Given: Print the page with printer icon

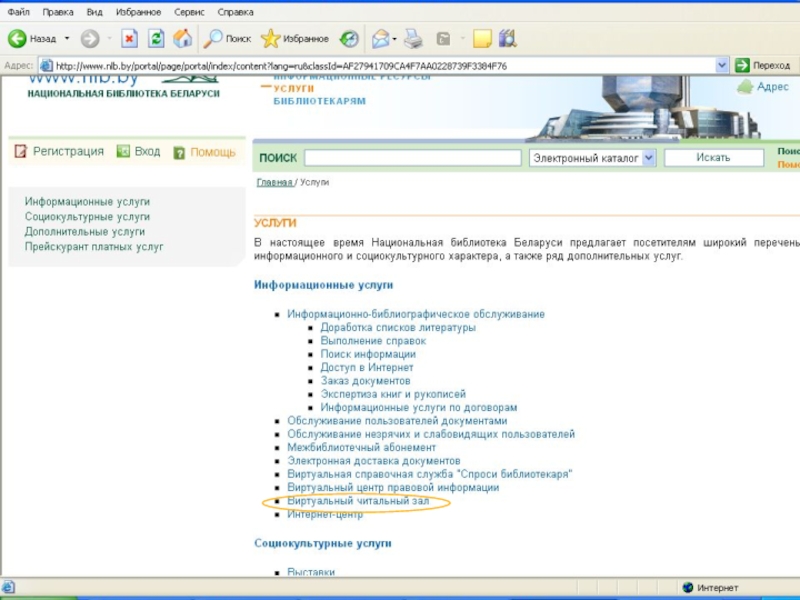Looking at the screenshot, I should click(x=413, y=39).
